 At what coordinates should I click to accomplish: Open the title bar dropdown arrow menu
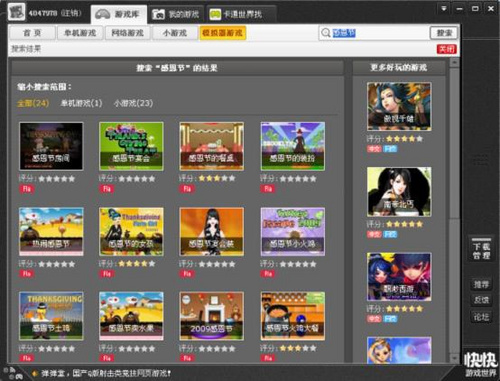(x=444, y=8)
